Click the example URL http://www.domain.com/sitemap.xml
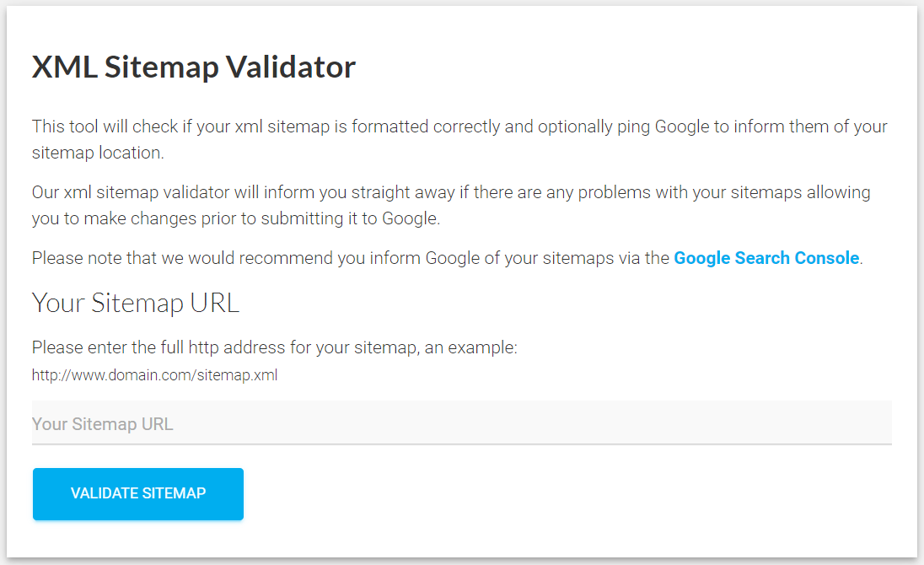Screen dimensions: 924x565 coord(154,374)
